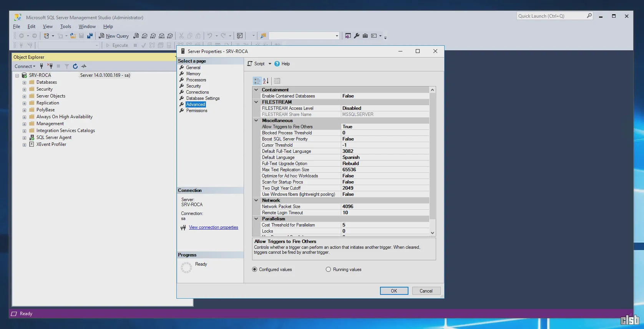Click the SQL Server Agent node icon
The image size is (644, 329).
pos(32,137)
